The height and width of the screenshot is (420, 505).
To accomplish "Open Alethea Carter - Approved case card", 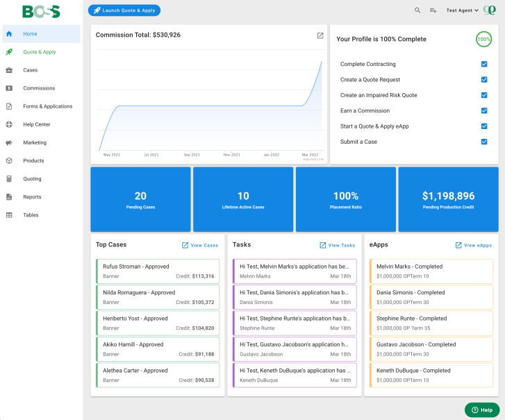I will [158, 376].
